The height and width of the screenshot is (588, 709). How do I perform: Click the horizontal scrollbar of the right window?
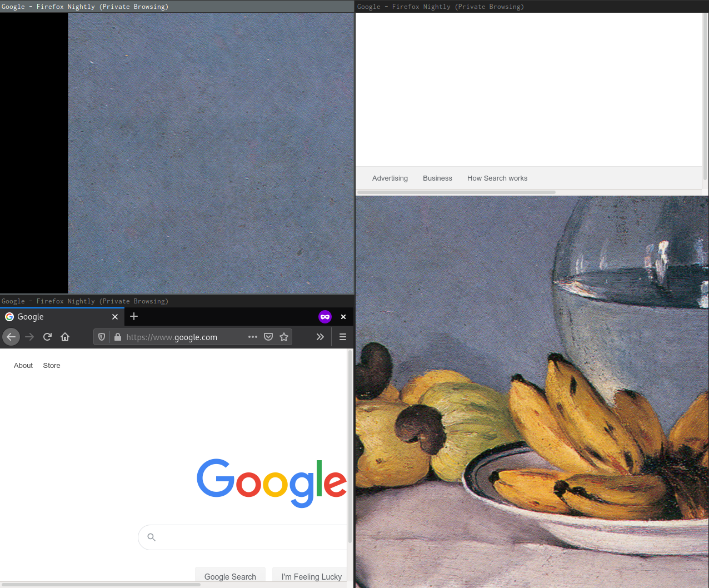click(x=456, y=192)
